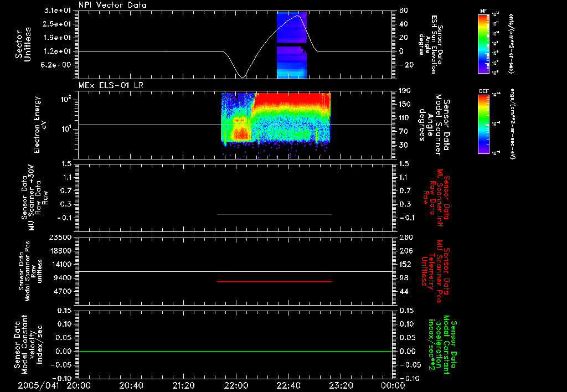The image size is (567, 392).
Task: Click the '3.1e+01' sector axis value
Action: click(59, 10)
